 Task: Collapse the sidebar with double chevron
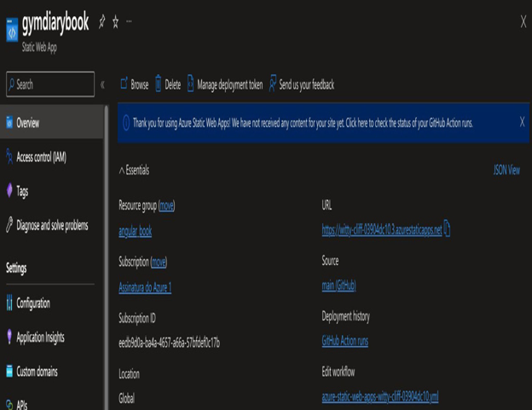tap(102, 84)
